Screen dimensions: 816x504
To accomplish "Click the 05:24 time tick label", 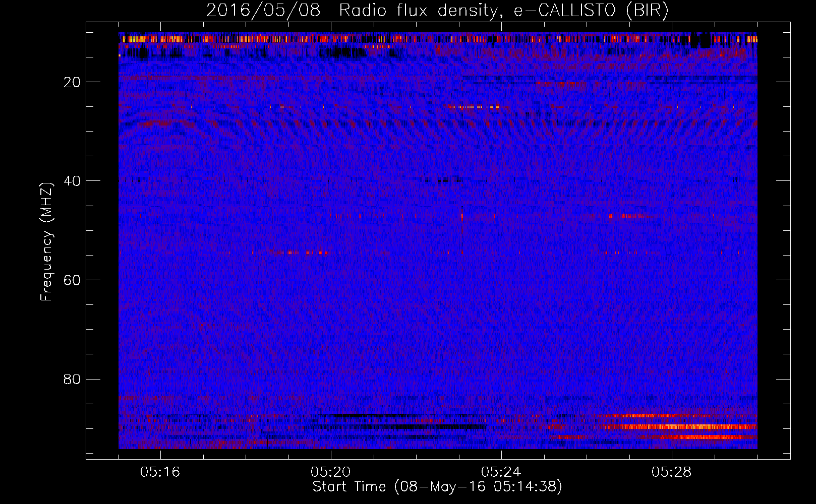I will (501, 472).
